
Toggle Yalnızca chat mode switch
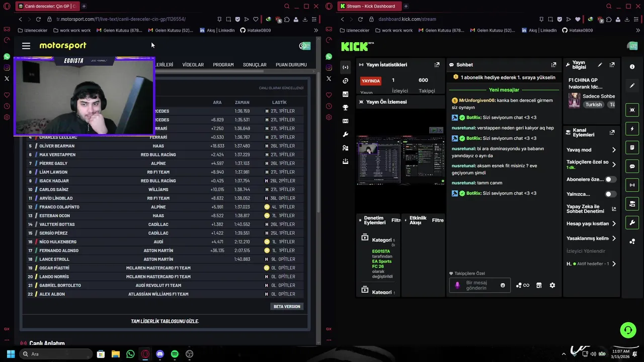click(x=610, y=194)
